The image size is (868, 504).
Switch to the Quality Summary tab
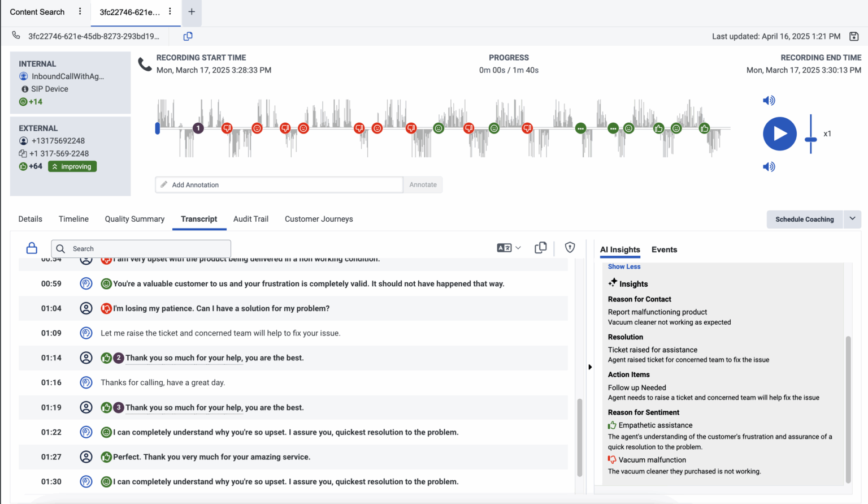(134, 219)
